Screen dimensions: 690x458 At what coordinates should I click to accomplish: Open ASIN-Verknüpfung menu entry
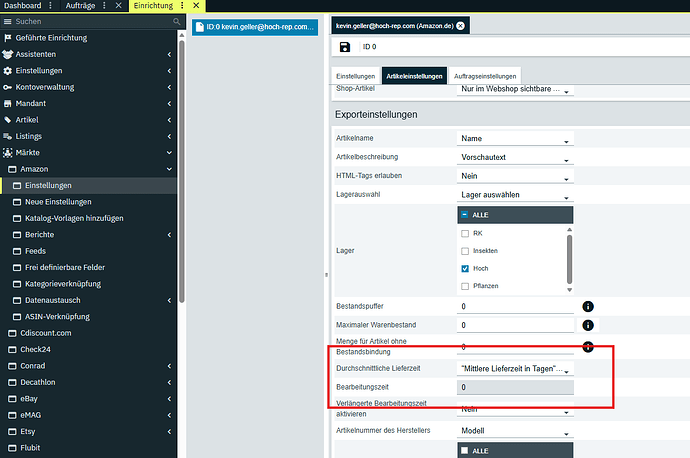tap(57, 317)
